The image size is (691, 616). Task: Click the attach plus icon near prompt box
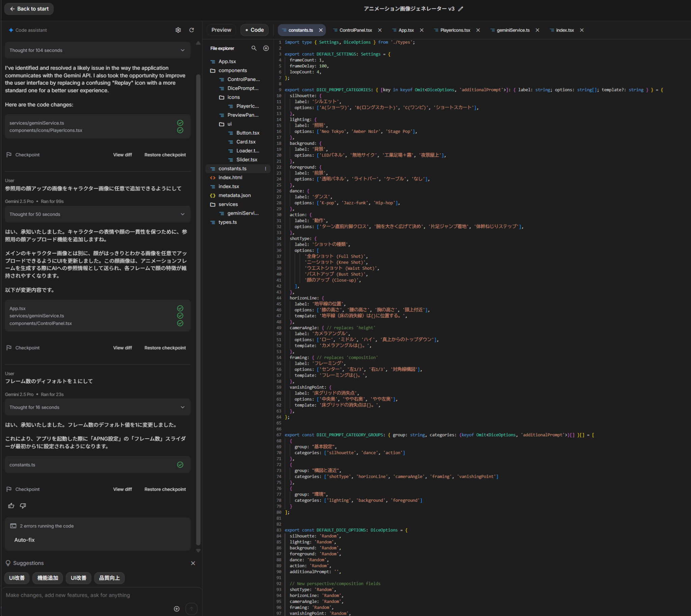coord(176,609)
